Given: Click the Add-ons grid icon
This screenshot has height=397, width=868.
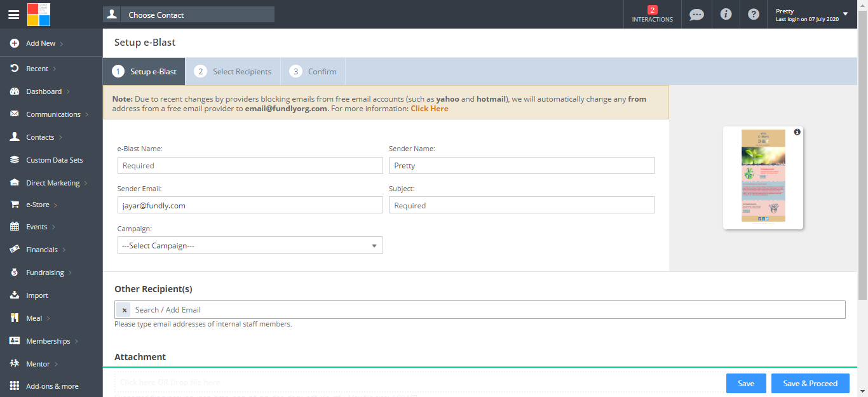Looking at the screenshot, I should pos(14,386).
